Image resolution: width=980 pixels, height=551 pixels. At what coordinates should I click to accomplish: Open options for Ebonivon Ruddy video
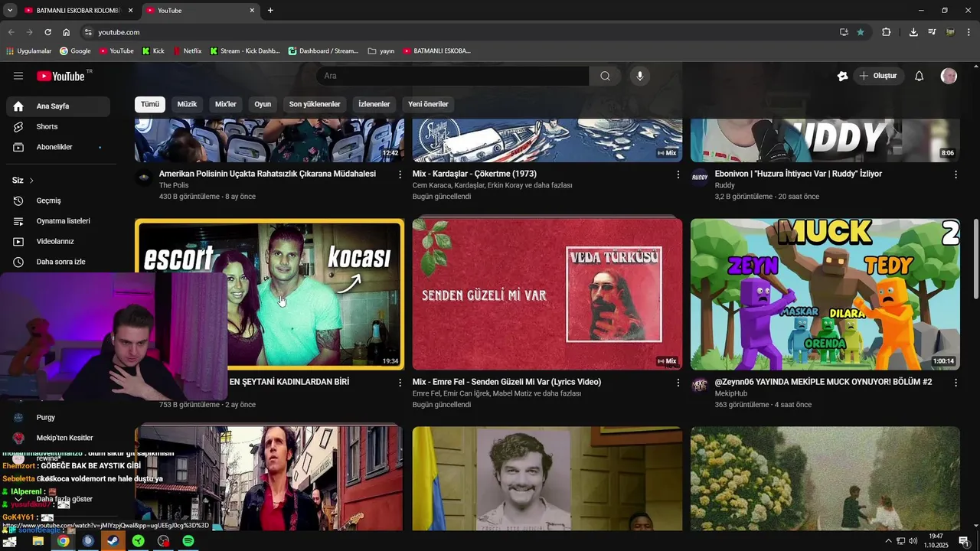coord(955,174)
